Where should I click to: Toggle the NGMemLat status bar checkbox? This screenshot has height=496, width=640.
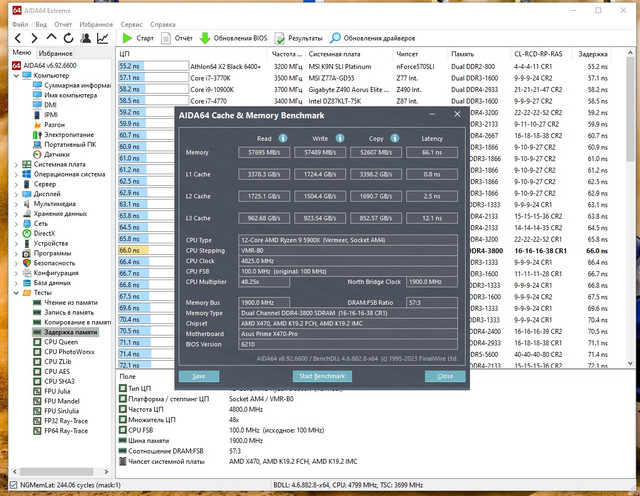13,485
